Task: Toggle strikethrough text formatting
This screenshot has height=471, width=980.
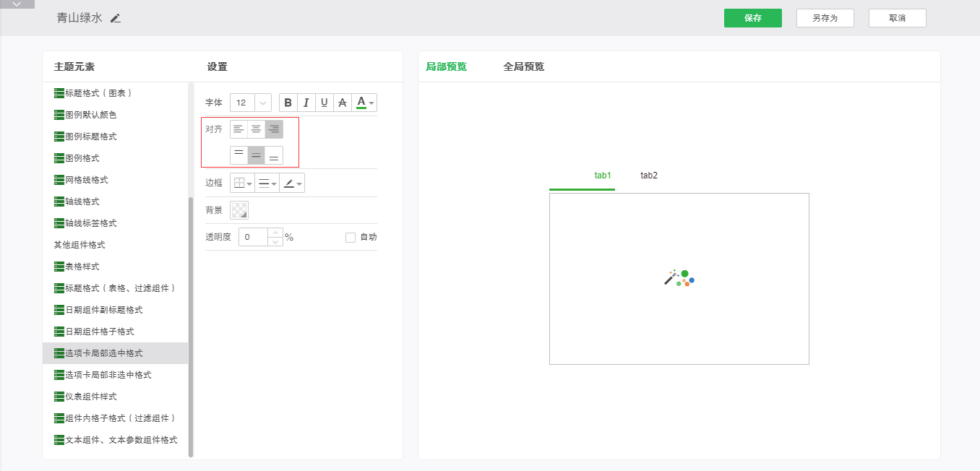Action: pos(343,103)
